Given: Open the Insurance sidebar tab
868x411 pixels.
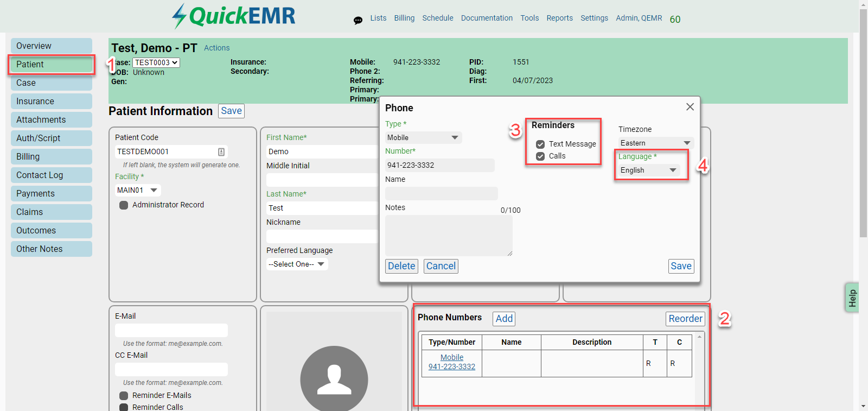Looking at the screenshot, I should (52, 102).
